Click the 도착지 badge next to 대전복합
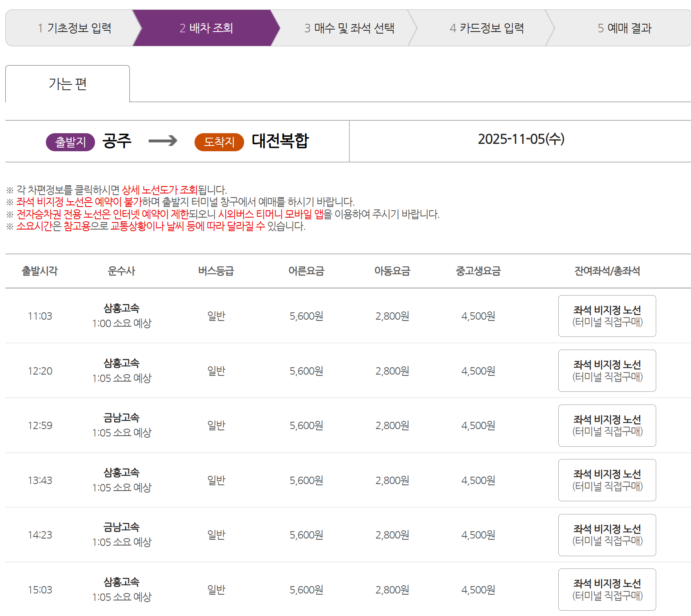Viewport: 691px width, 616px height. [219, 142]
